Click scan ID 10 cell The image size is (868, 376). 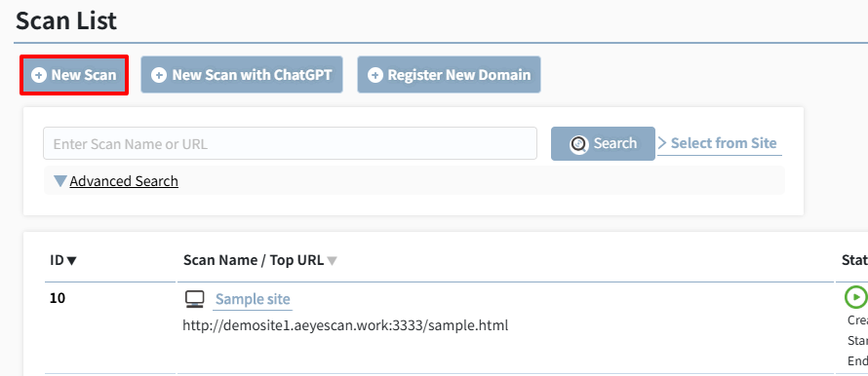pos(58,299)
